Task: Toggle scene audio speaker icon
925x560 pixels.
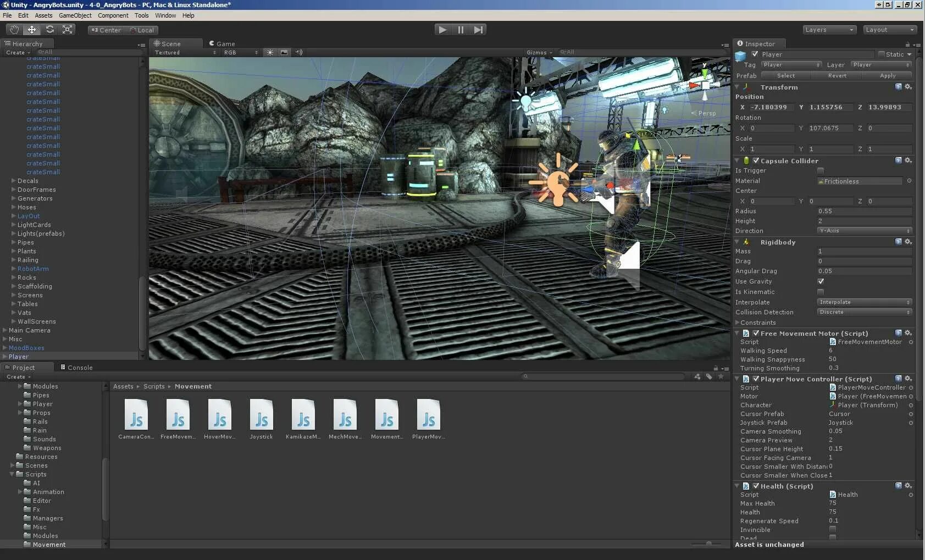Action: (x=299, y=53)
